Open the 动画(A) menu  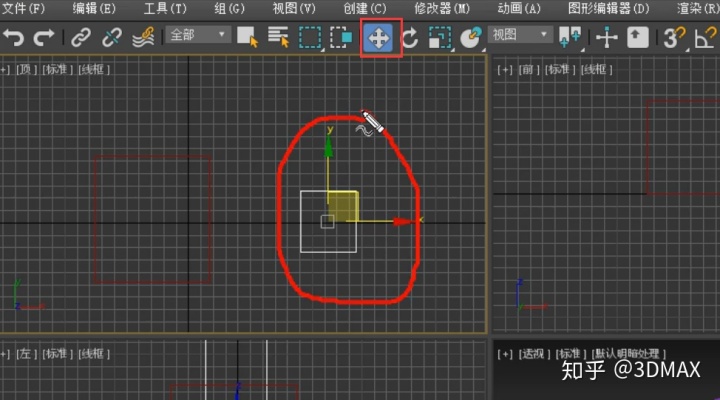click(x=519, y=8)
